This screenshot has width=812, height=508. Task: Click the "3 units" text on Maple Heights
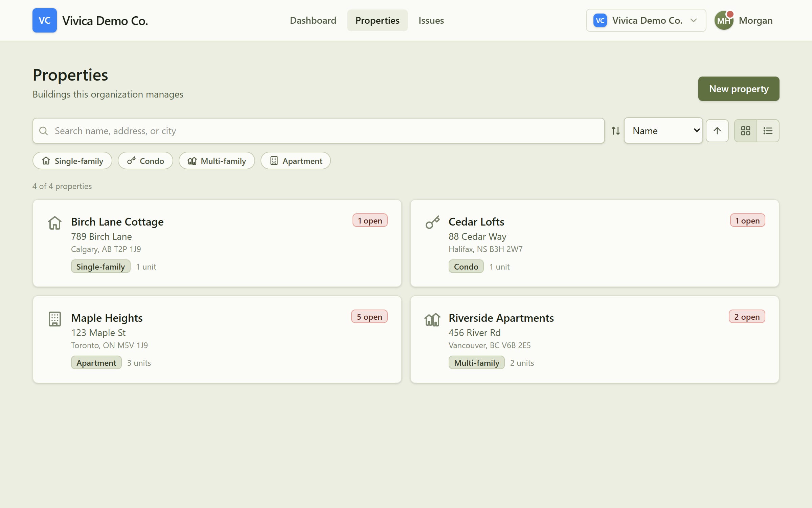point(139,363)
